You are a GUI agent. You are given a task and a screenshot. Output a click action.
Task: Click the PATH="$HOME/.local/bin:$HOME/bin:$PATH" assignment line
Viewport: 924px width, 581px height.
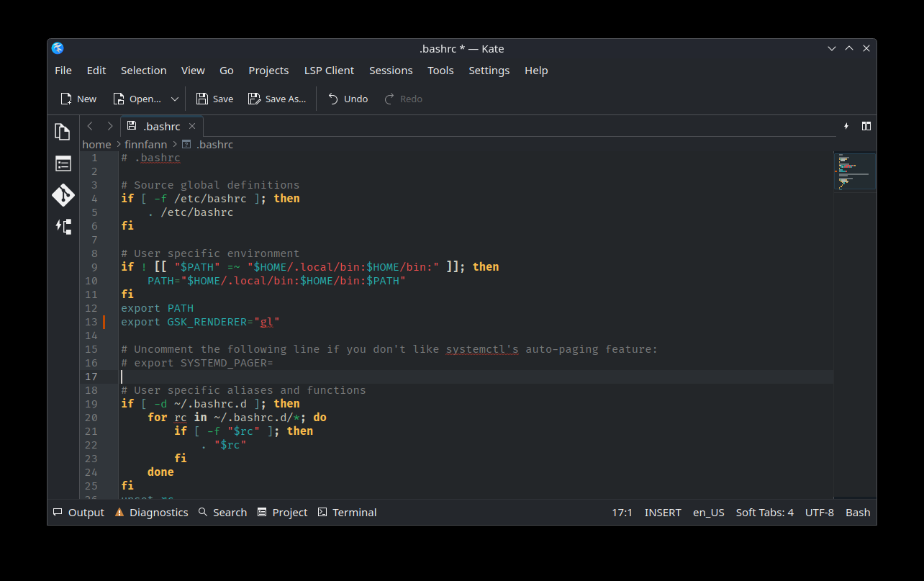coord(277,281)
